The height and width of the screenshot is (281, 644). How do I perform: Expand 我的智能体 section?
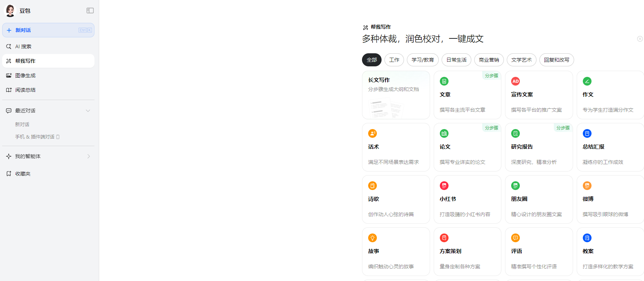[x=88, y=156]
